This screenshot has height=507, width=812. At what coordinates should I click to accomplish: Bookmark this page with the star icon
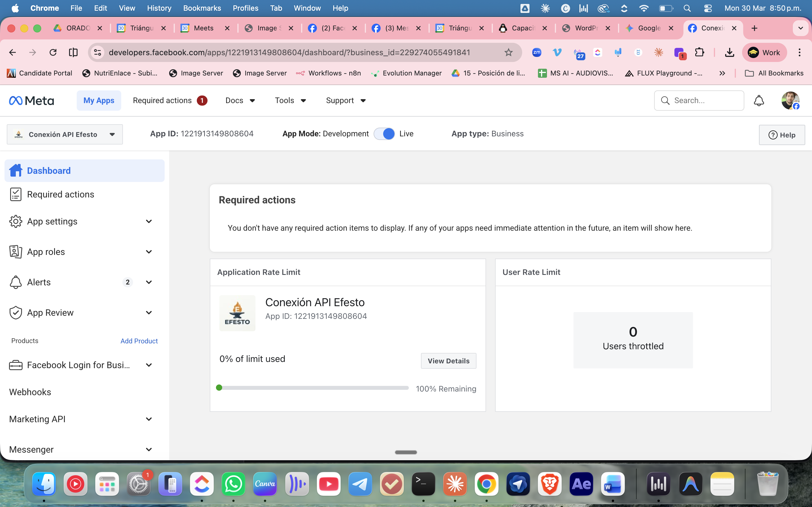pos(508,52)
